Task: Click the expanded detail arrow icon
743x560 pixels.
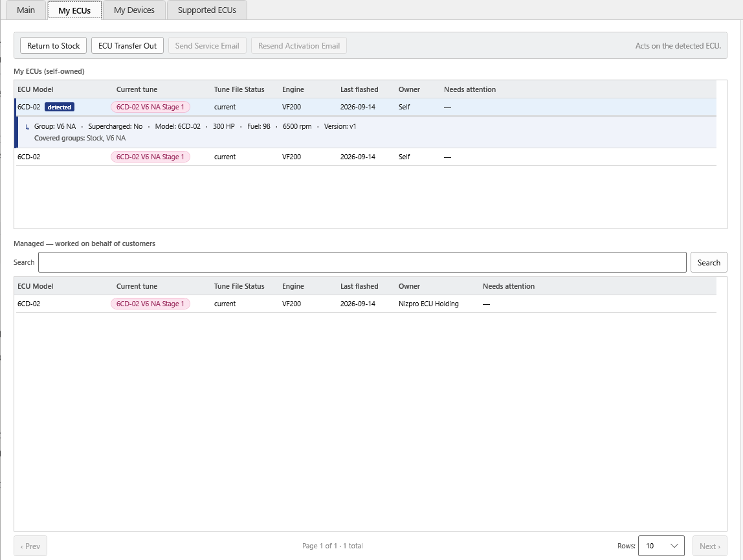Action: pos(27,127)
